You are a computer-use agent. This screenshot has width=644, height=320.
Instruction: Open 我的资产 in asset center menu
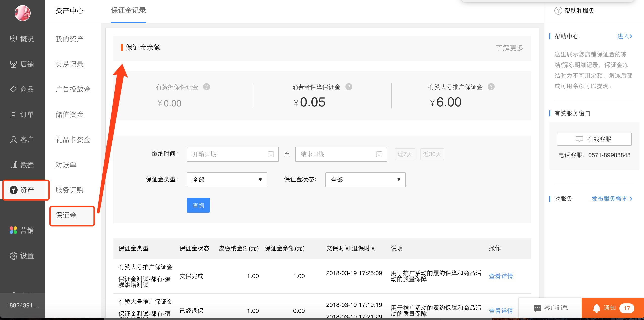[69, 39]
